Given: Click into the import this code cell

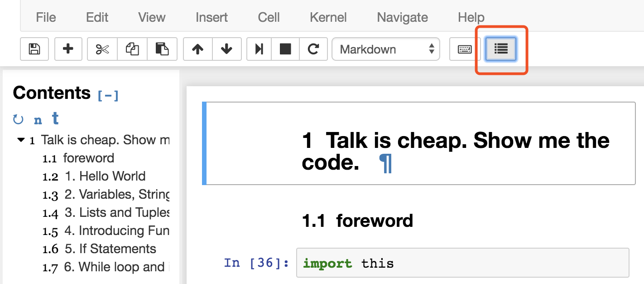Looking at the screenshot, I should [x=463, y=263].
